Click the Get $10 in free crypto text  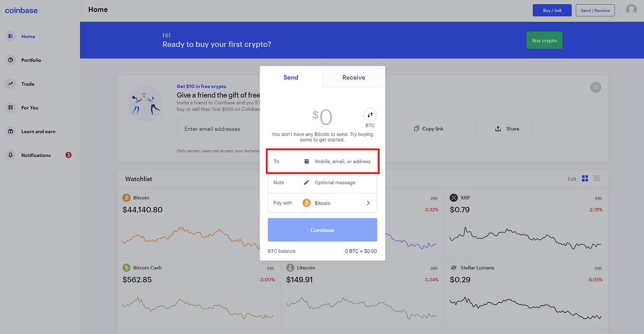click(201, 86)
